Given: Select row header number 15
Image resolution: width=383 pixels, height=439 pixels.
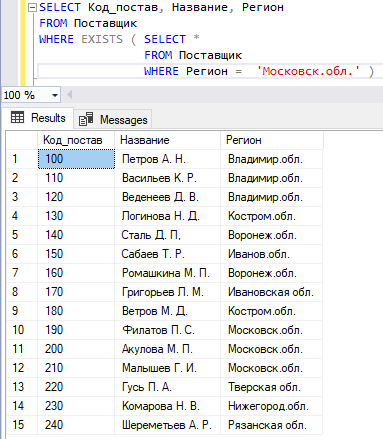Looking at the screenshot, I should click(22, 425).
